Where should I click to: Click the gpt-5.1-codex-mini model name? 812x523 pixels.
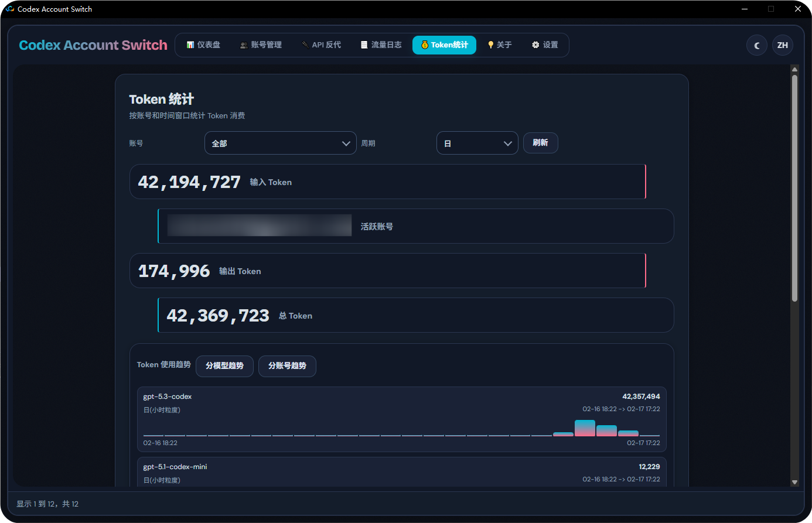click(x=175, y=467)
